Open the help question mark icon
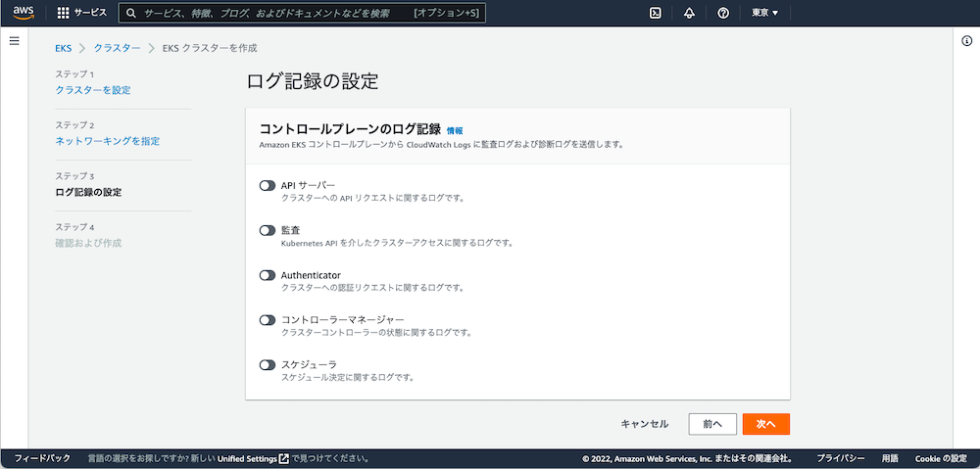980x469 pixels. tap(723, 13)
